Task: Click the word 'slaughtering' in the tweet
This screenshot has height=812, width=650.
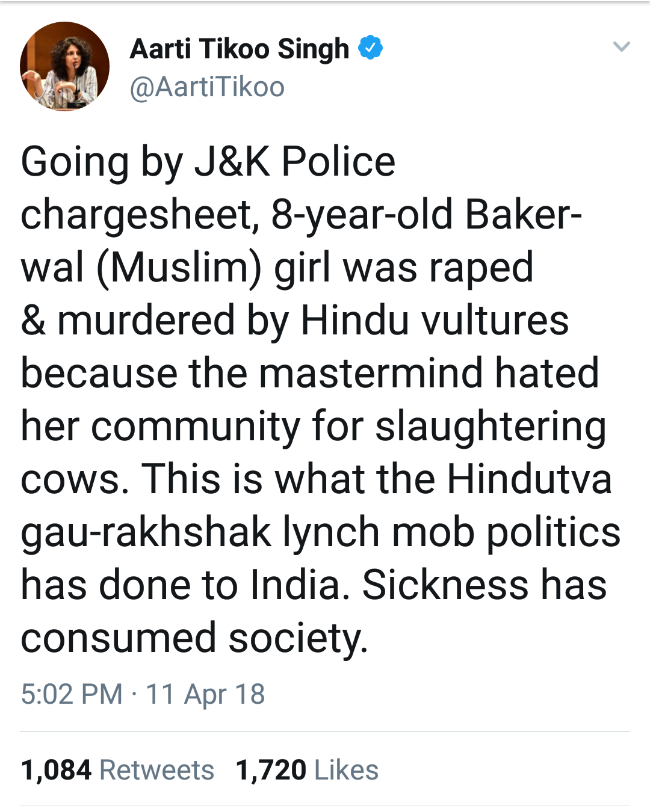Action: (491, 427)
